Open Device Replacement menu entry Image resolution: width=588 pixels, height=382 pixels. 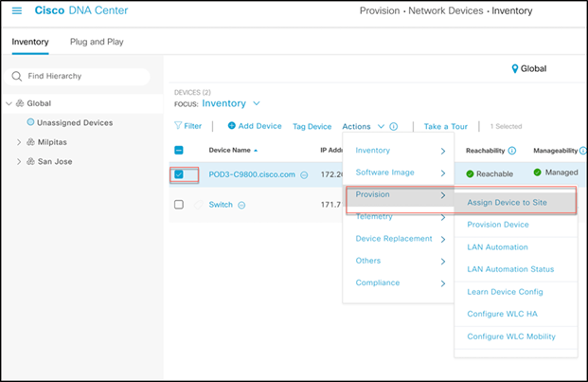coord(394,239)
